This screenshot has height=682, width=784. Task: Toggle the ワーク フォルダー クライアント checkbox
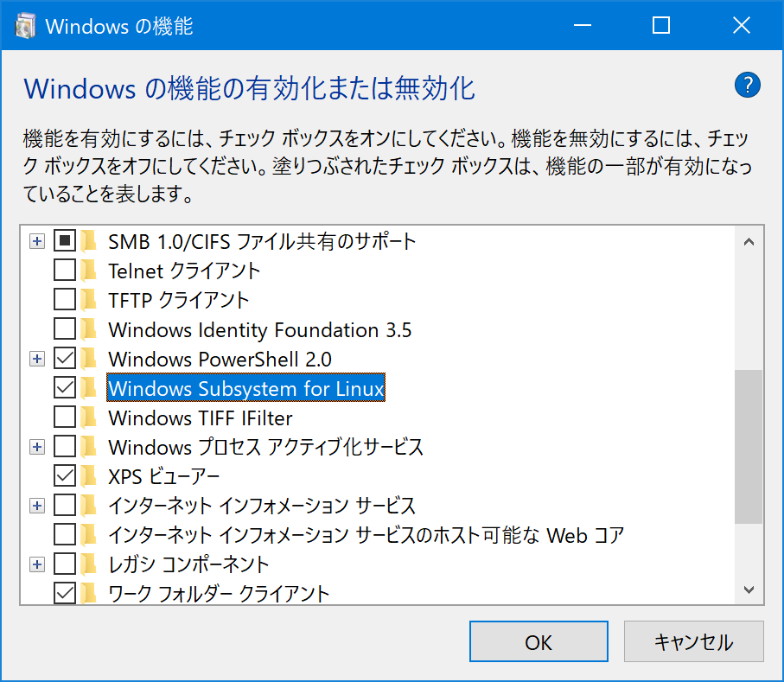[65, 594]
